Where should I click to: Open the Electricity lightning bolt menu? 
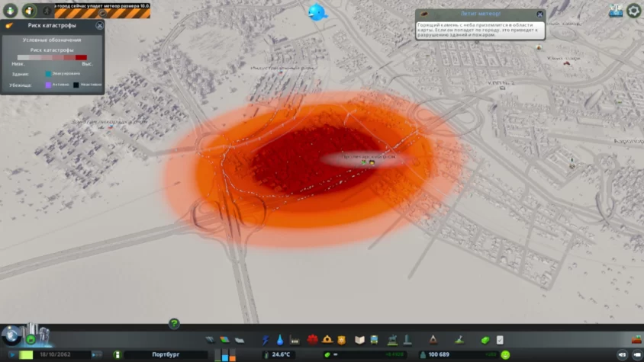(x=266, y=340)
